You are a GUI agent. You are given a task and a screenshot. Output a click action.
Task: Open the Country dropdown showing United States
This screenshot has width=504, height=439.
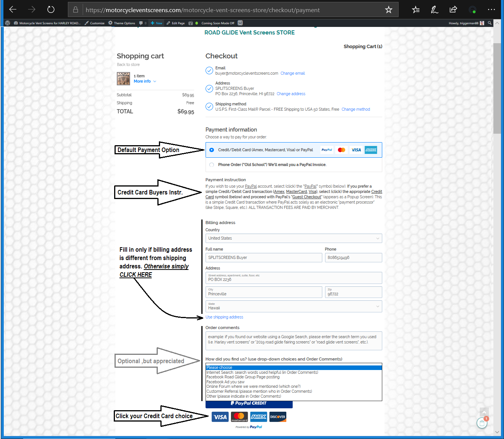tap(294, 238)
